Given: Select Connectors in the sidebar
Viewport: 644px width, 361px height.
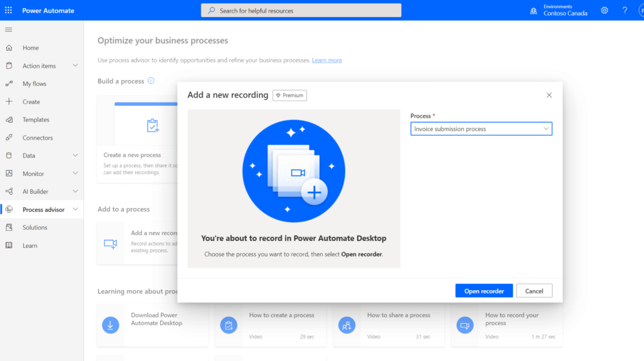Looking at the screenshot, I should tap(37, 138).
